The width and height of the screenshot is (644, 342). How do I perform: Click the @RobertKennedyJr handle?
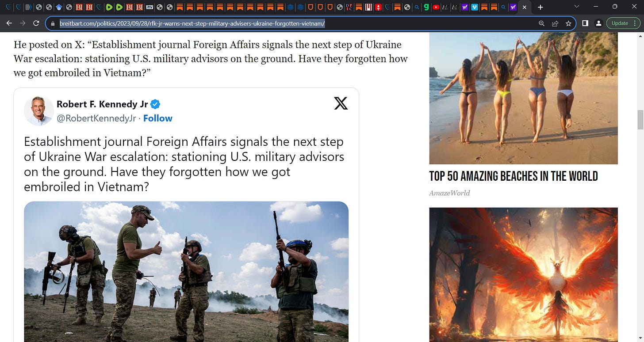(96, 118)
